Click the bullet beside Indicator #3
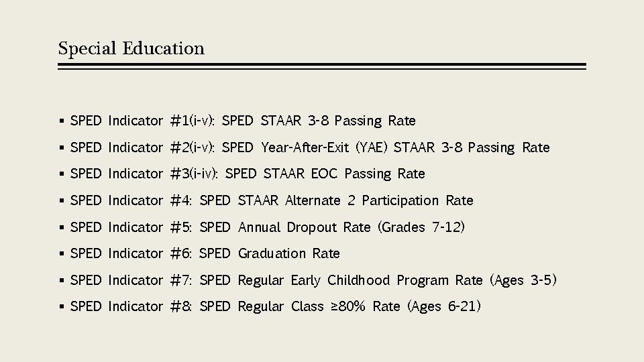This screenshot has height=362, width=644. 62,174
